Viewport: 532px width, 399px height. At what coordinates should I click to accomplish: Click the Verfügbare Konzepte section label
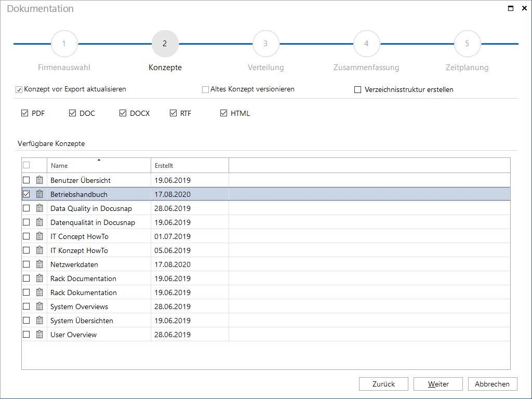[x=51, y=143]
